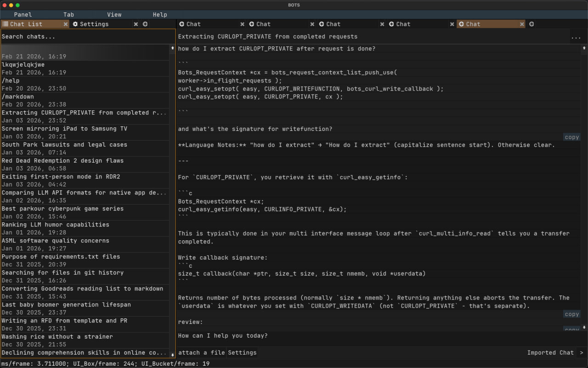Click the chat bubble icon on the first Chat tab

click(x=183, y=24)
